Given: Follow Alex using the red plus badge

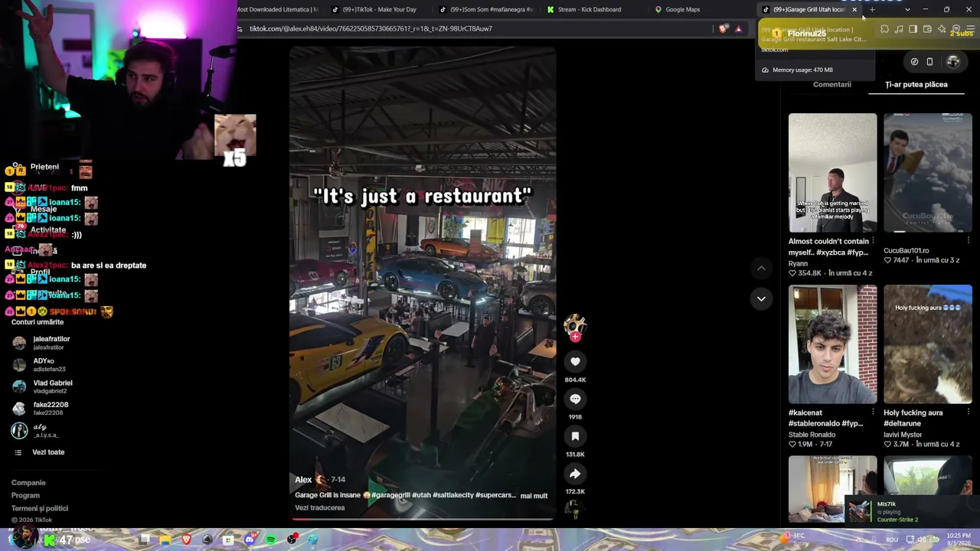Looking at the screenshot, I should [x=575, y=337].
